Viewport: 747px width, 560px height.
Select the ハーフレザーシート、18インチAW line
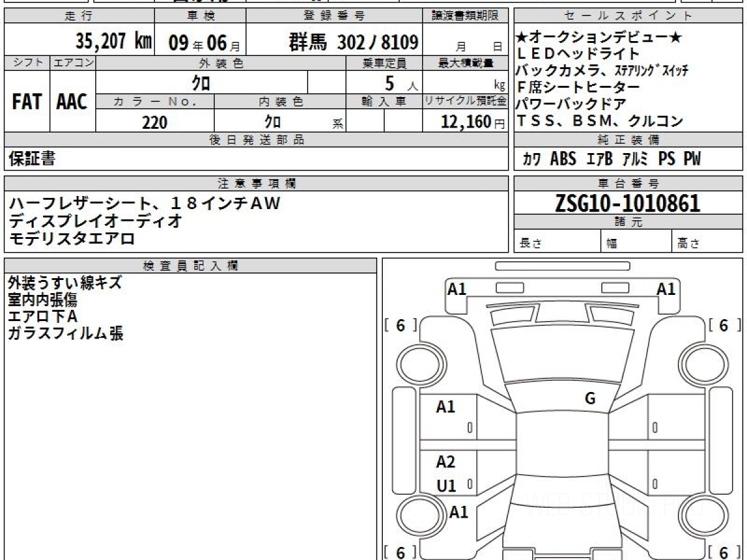145,203
